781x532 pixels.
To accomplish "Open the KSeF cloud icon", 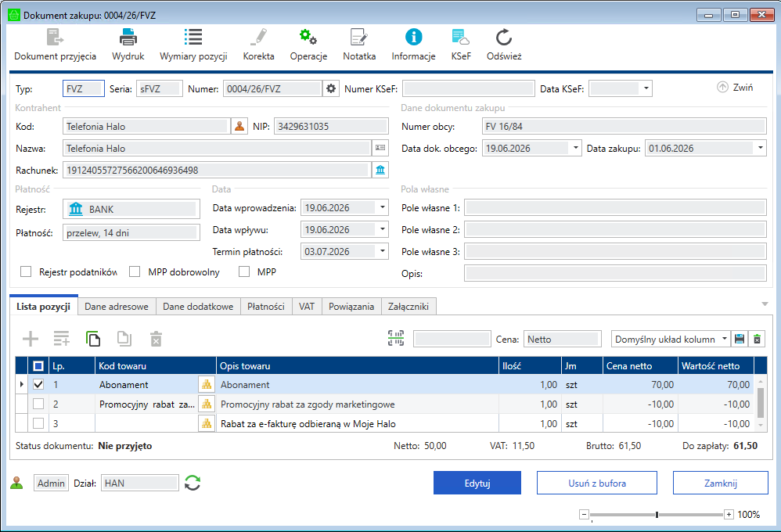I will pos(461,37).
